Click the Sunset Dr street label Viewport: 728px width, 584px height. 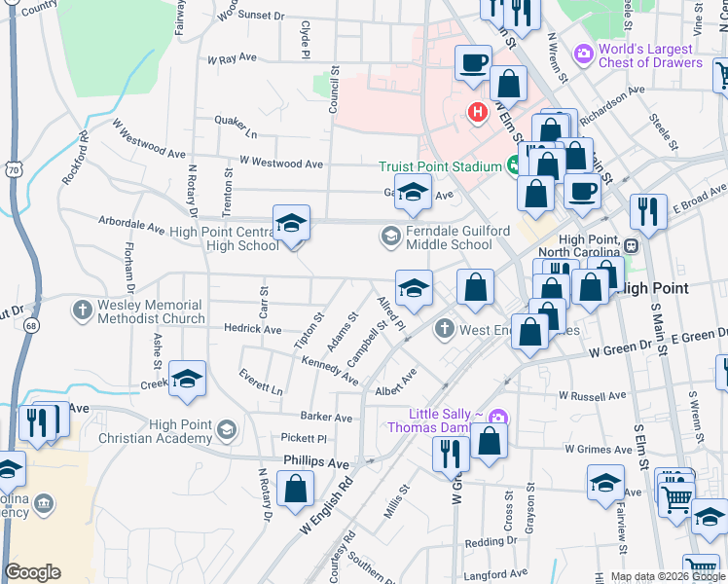pos(262,15)
